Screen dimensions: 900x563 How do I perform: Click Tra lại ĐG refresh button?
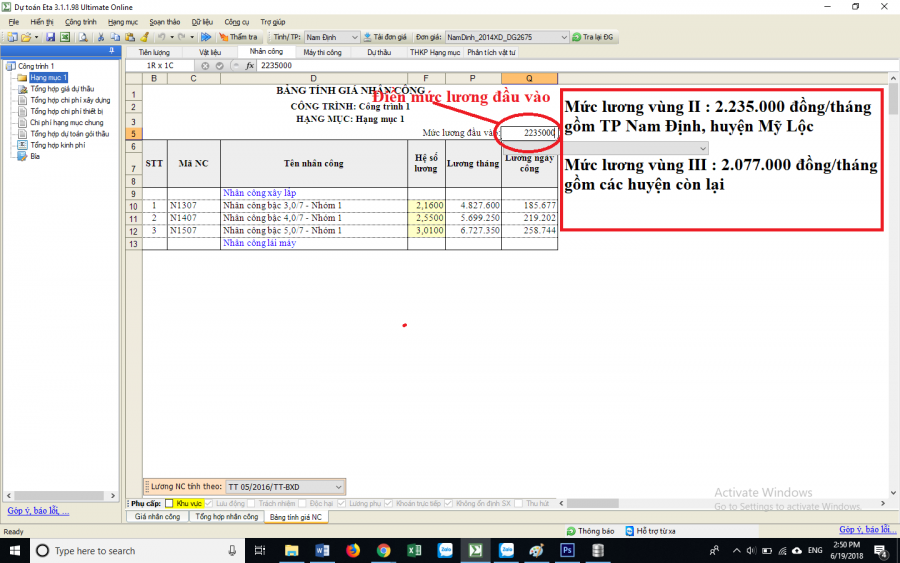595,37
